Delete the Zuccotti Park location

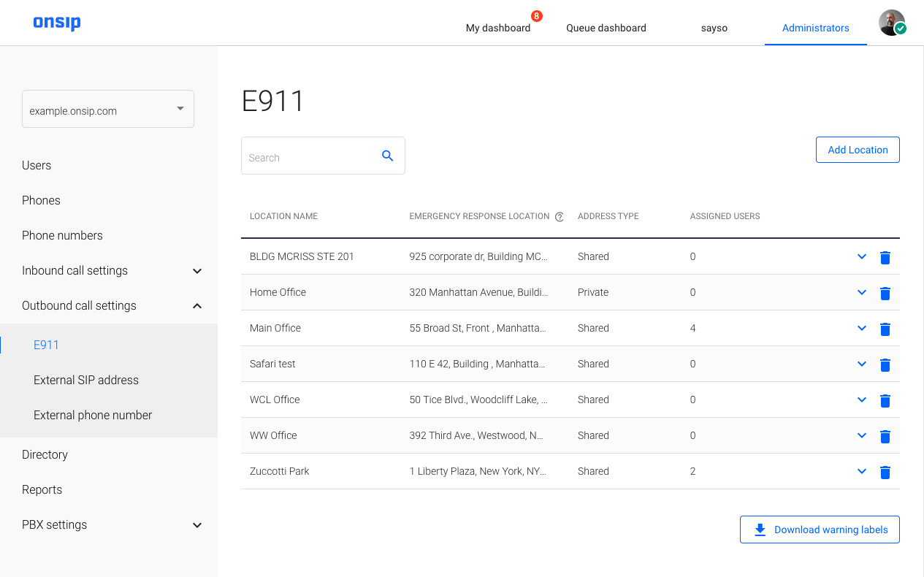click(885, 472)
